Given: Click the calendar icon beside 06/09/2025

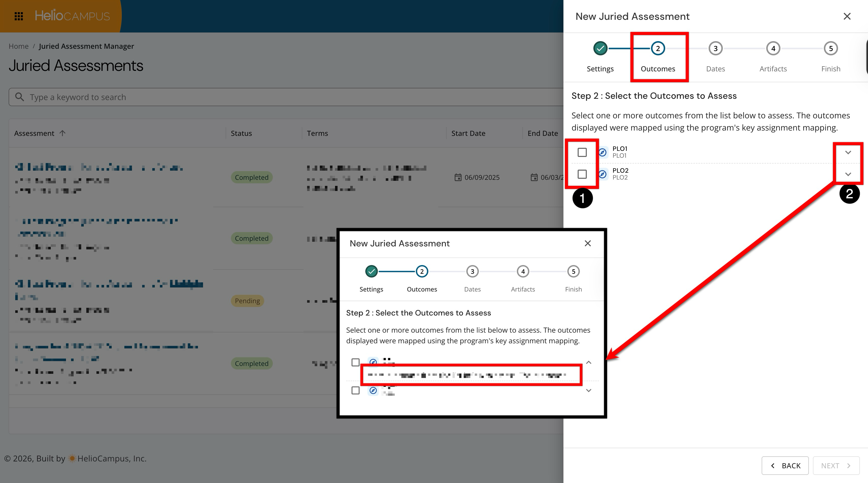Looking at the screenshot, I should pos(458,177).
